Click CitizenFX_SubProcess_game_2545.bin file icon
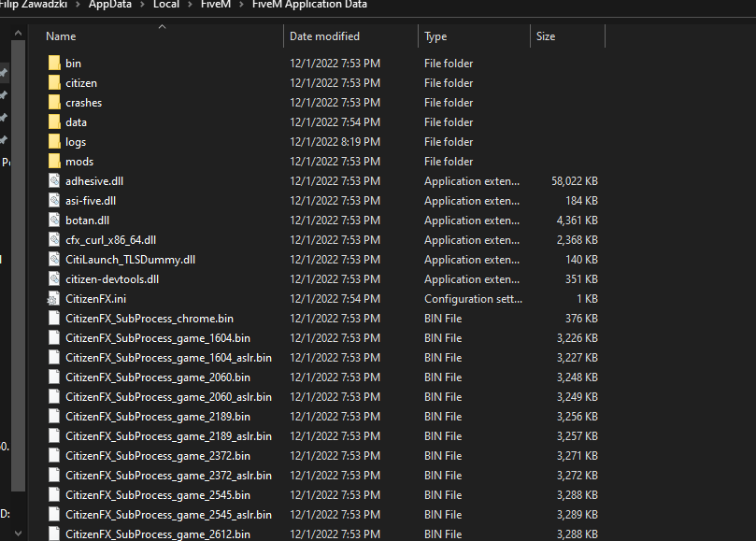This screenshot has width=756, height=541. 54,495
